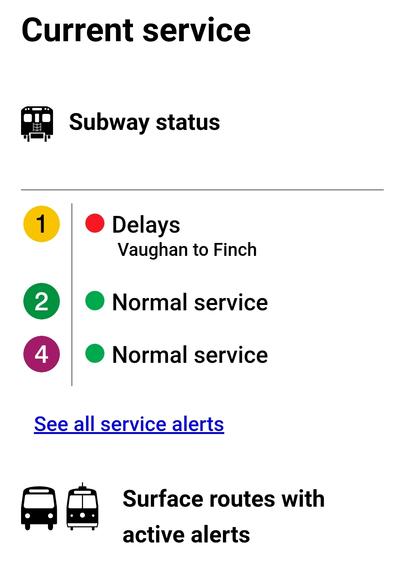Click the bus icon near Surface routes

pos(39,508)
